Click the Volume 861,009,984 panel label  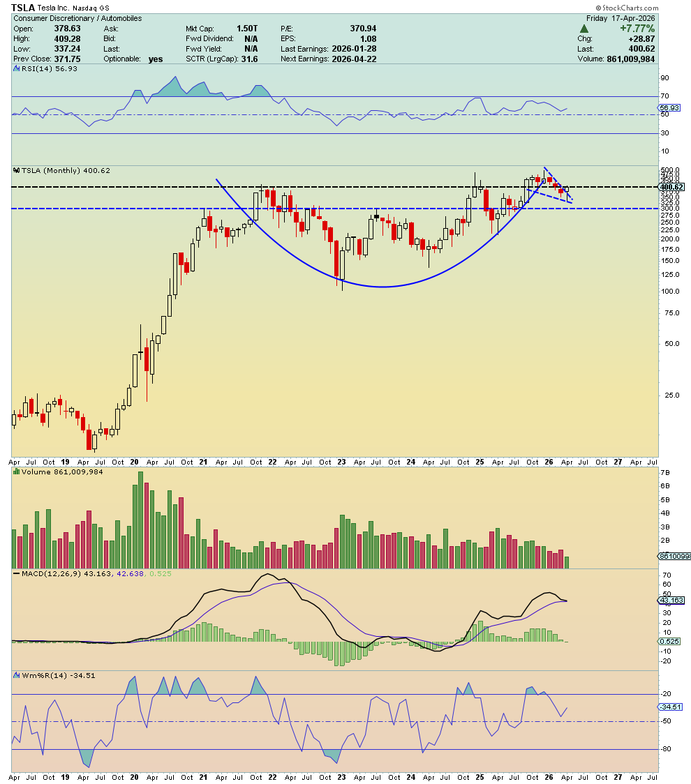pos(63,472)
